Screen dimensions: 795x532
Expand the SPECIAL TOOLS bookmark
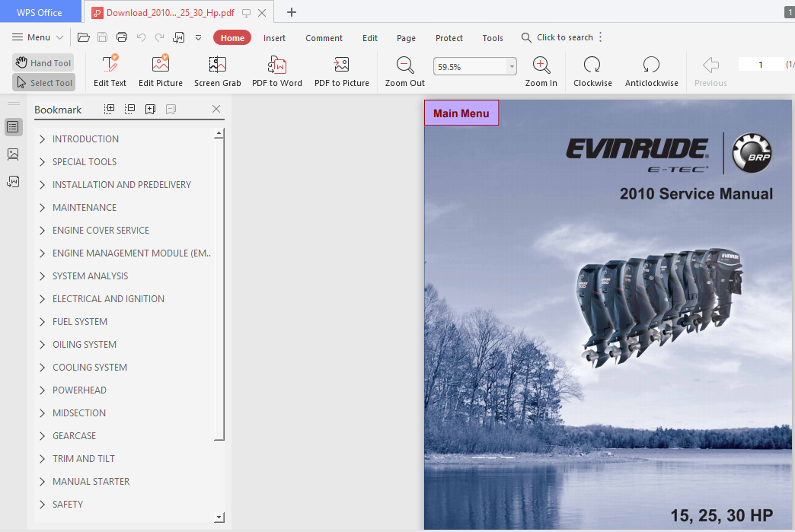pos(42,161)
